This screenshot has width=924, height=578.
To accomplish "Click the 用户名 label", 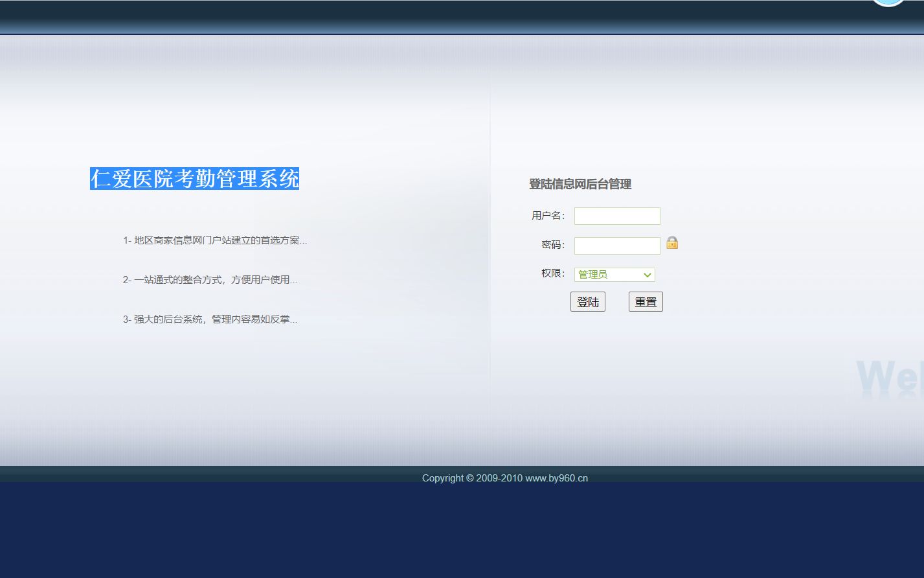I will (x=548, y=216).
